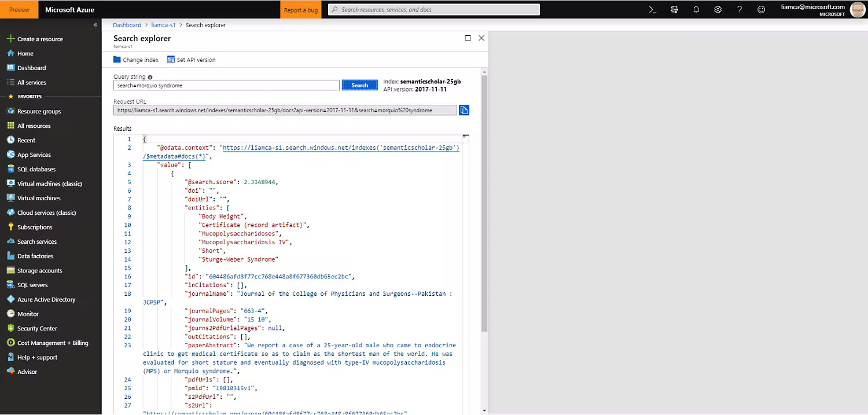Click the Data factories icon
Image resolution: width=868 pixels, height=415 pixels.
coord(10,256)
